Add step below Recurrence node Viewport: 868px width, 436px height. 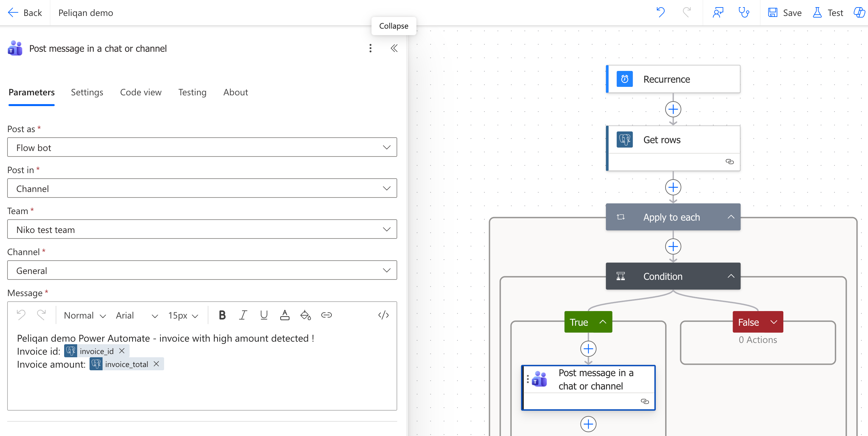pos(673,109)
